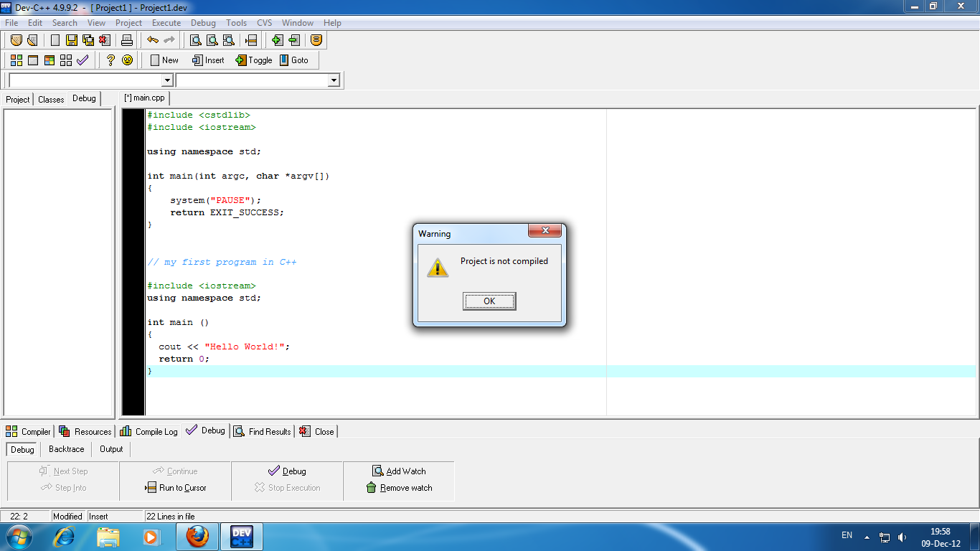The image size is (980, 551).
Task: Click the Remove watch button
Action: coord(399,488)
